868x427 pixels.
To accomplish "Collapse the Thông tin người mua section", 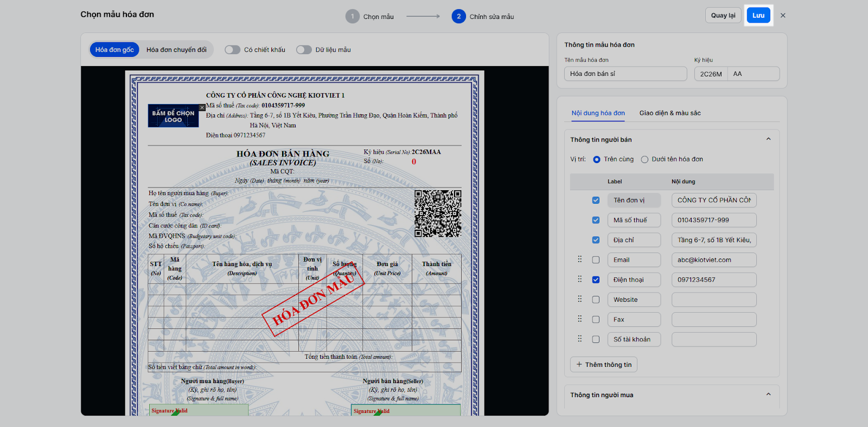I will [768, 394].
